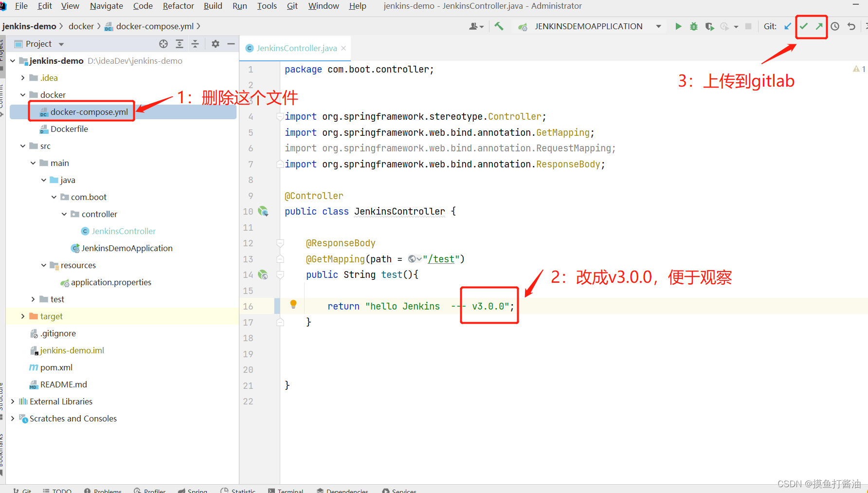Screen dimensions: 868x493
Task: Click the Build project hammer icon
Action: (499, 26)
